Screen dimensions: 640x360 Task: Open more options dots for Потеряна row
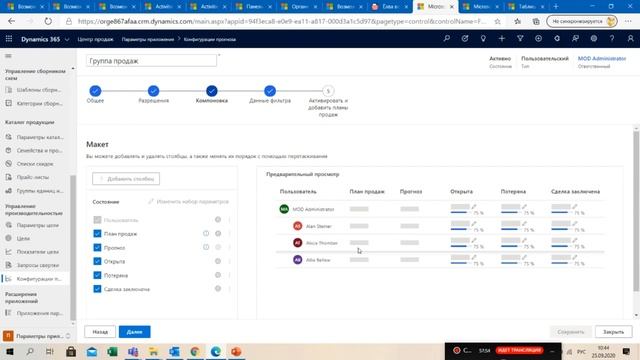tap(229, 275)
